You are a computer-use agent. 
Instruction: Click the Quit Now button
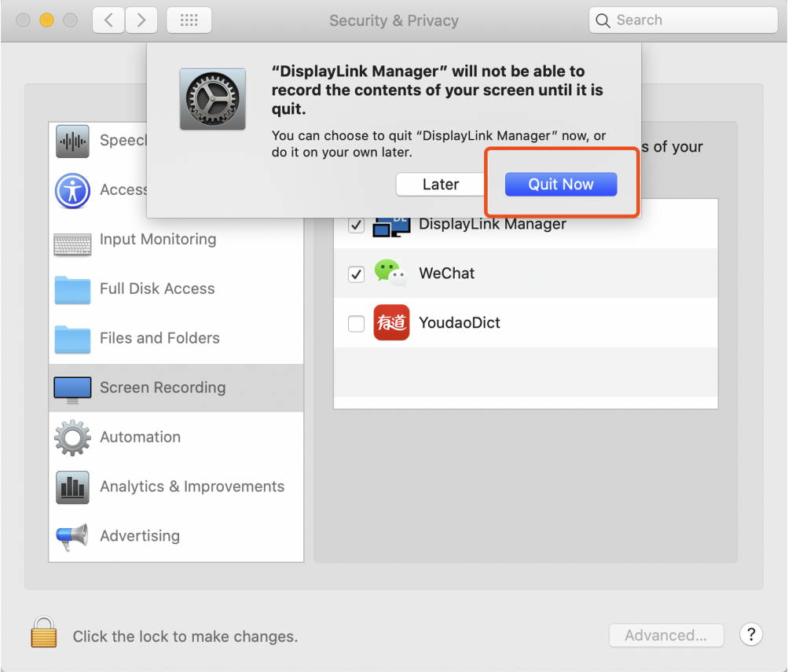pos(560,184)
